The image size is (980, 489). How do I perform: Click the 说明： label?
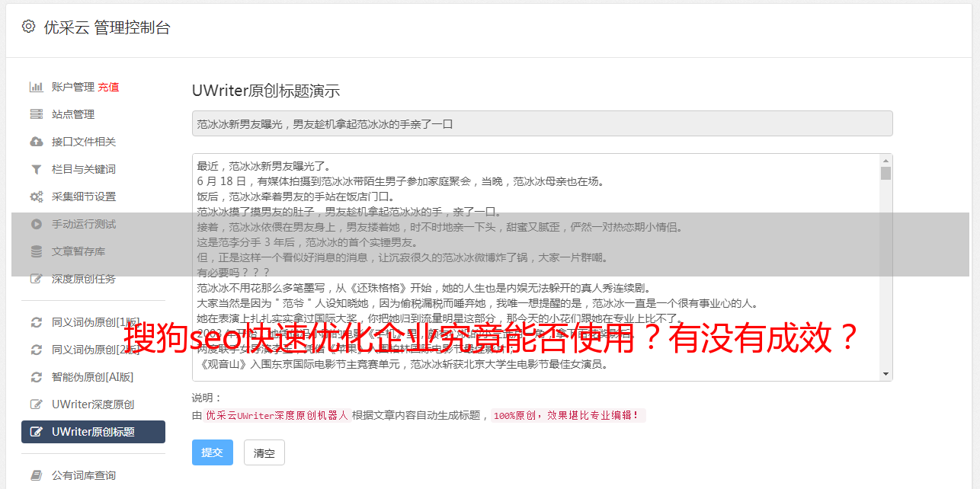click(207, 398)
